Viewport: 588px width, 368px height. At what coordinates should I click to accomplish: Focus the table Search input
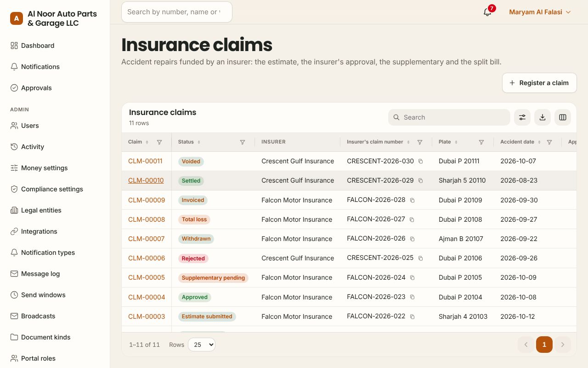[x=449, y=117]
